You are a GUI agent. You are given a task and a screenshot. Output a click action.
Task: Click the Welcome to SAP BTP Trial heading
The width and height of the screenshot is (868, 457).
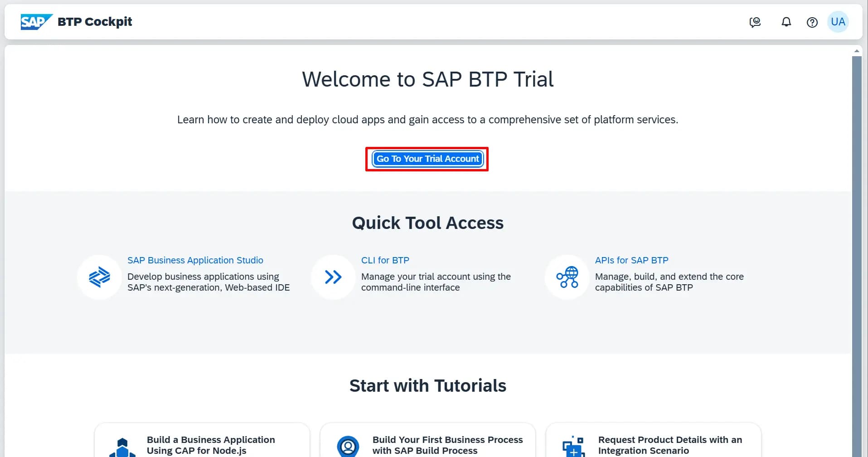[427, 79]
